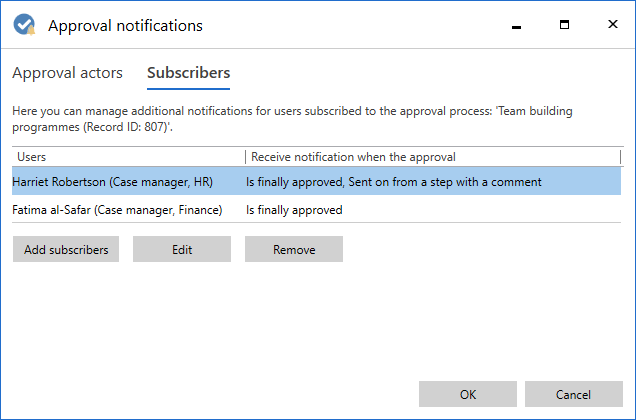Screen dimensions: 636x420
Task: Click Harriet's 'Sent on from a step' notification cell
Action: click(x=394, y=182)
